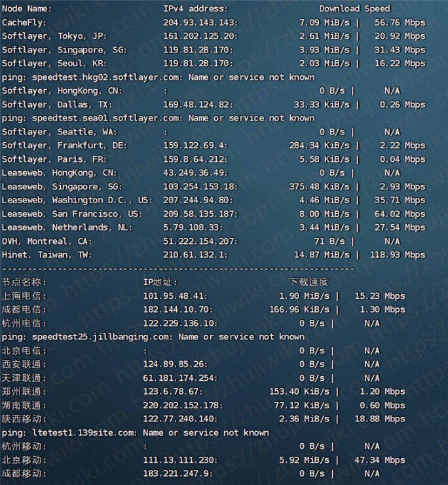Viewport: 448px width, 485px height.
Task: Select IP 43.249.36.49
Action: click(195, 173)
